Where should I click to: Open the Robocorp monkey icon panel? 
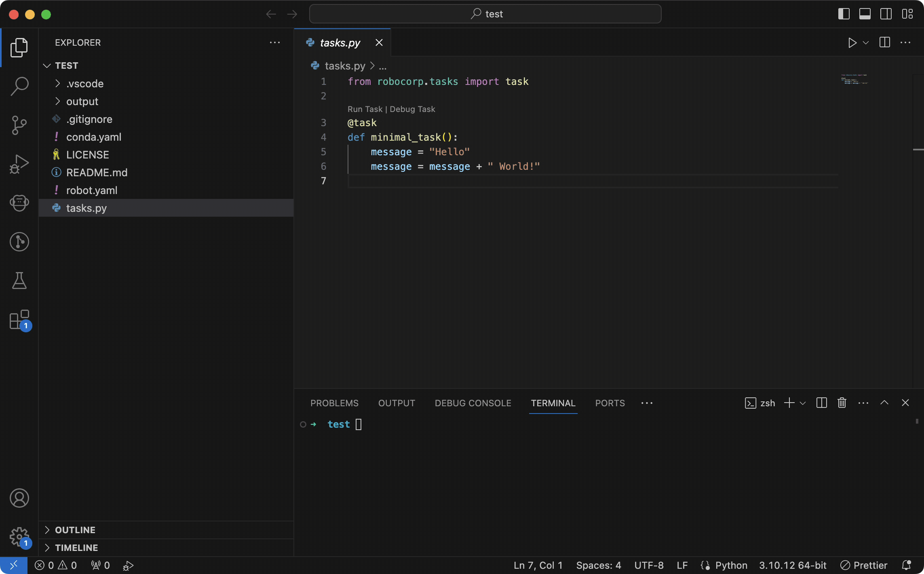19,203
